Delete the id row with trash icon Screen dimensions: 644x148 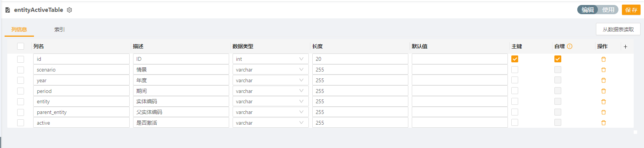click(603, 59)
